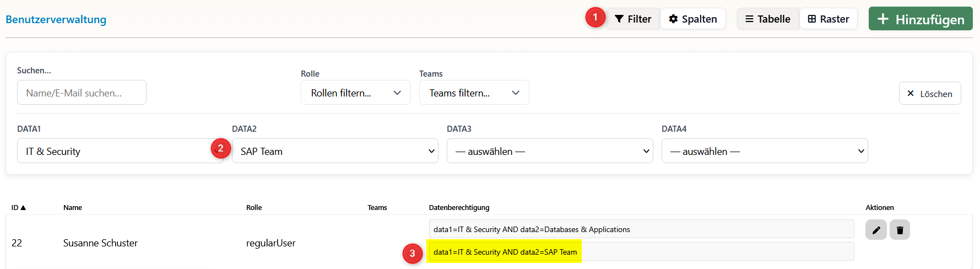Expand the DATA3 auswählen dropdown
The width and height of the screenshot is (980, 269).
549,151
